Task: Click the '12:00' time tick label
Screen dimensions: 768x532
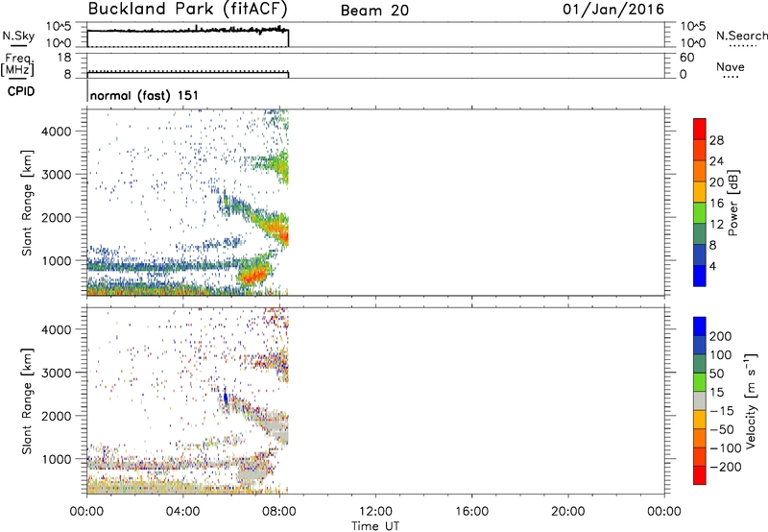Action: (x=375, y=512)
